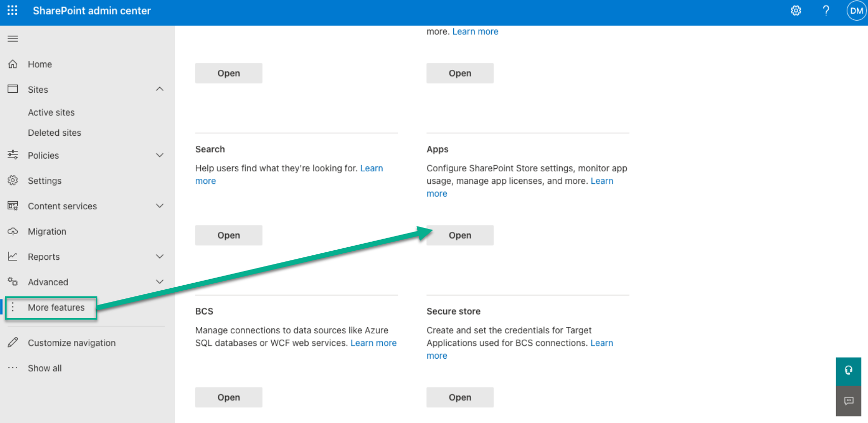Expand the Reports section chevron
The height and width of the screenshot is (423, 868).
tap(160, 256)
